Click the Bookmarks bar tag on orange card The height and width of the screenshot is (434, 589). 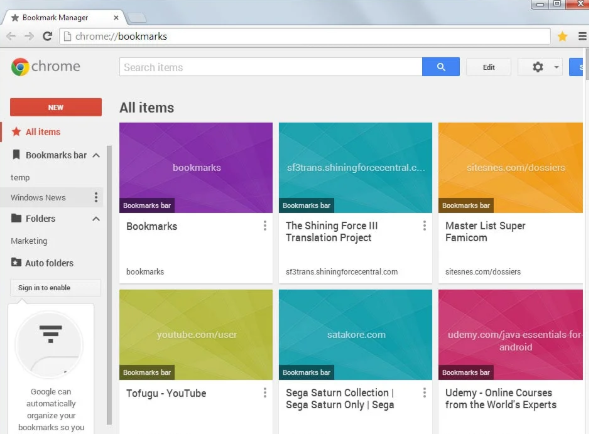point(466,206)
